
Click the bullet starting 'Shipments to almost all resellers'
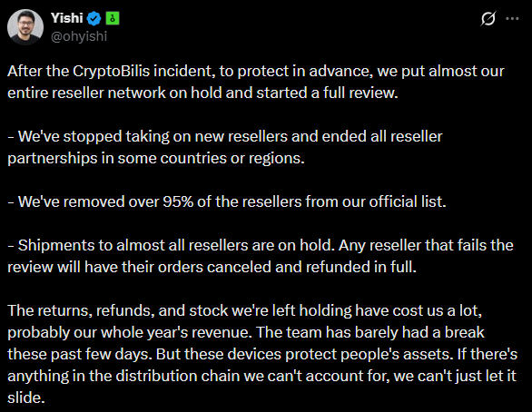[261, 256]
